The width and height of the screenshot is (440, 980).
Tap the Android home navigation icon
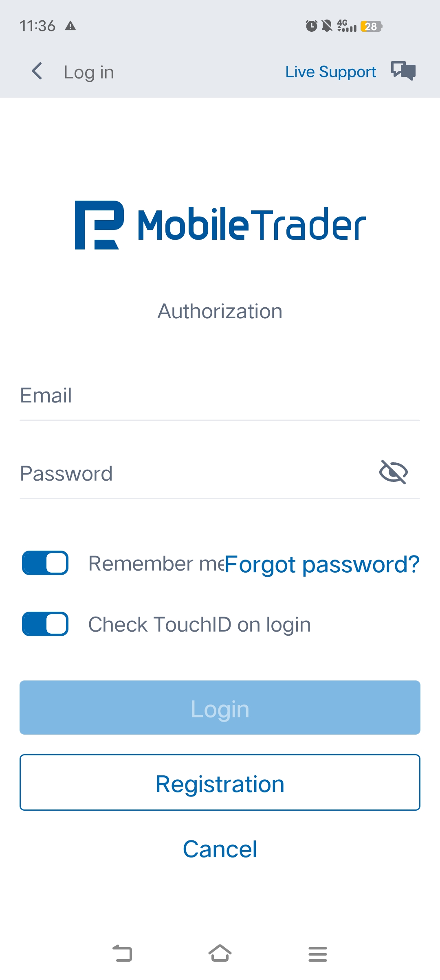(220, 953)
